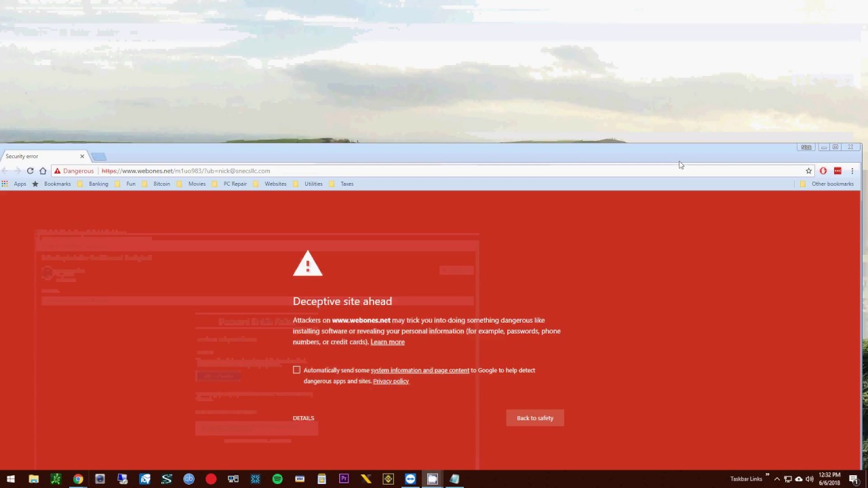Click the webones.net URL in address bar

(x=186, y=171)
